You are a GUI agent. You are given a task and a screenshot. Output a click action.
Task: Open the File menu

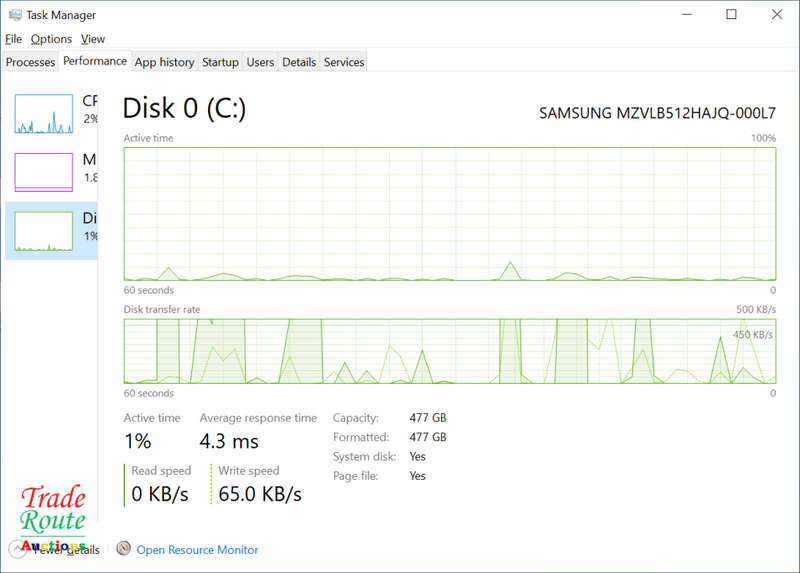point(13,39)
